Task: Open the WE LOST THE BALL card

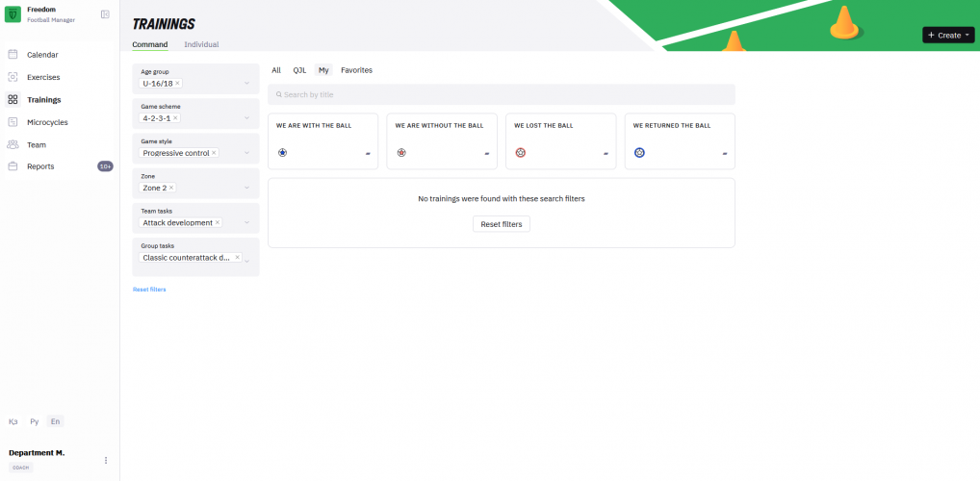Action: (x=560, y=141)
